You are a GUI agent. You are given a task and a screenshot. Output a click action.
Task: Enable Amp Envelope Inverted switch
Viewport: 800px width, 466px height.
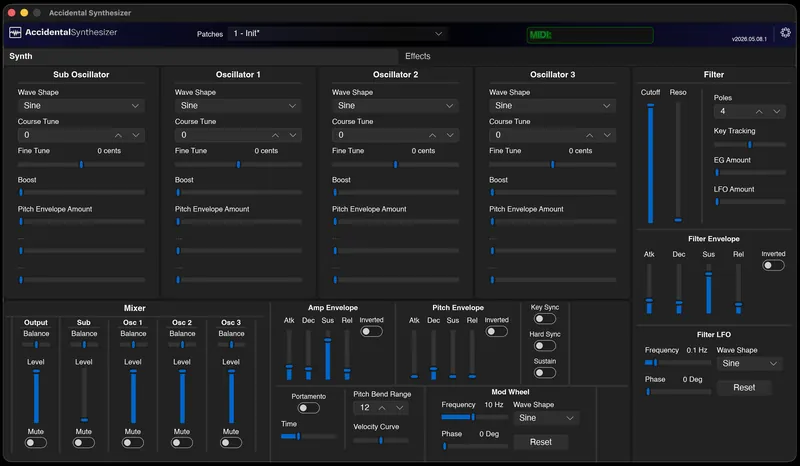[371, 331]
